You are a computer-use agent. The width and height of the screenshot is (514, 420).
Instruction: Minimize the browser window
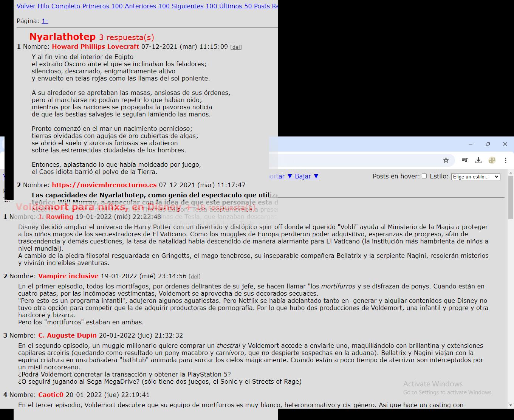(x=471, y=144)
